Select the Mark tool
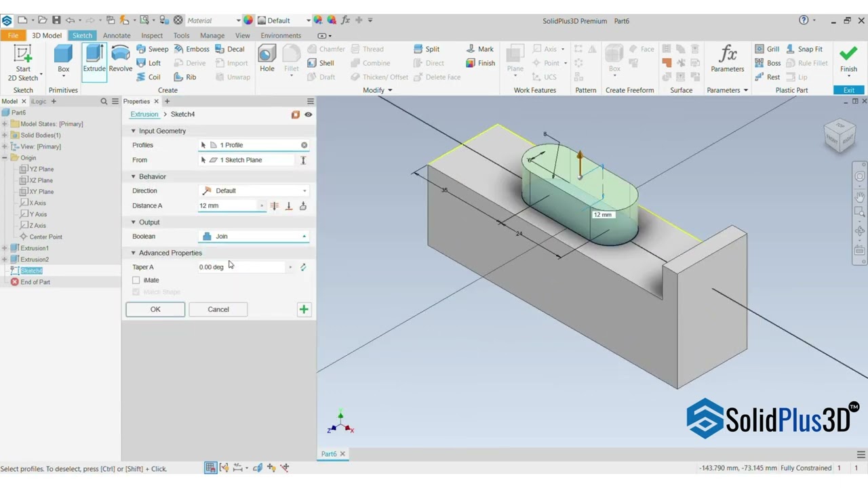The height and width of the screenshot is (488, 868). click(x=480, y=49)
